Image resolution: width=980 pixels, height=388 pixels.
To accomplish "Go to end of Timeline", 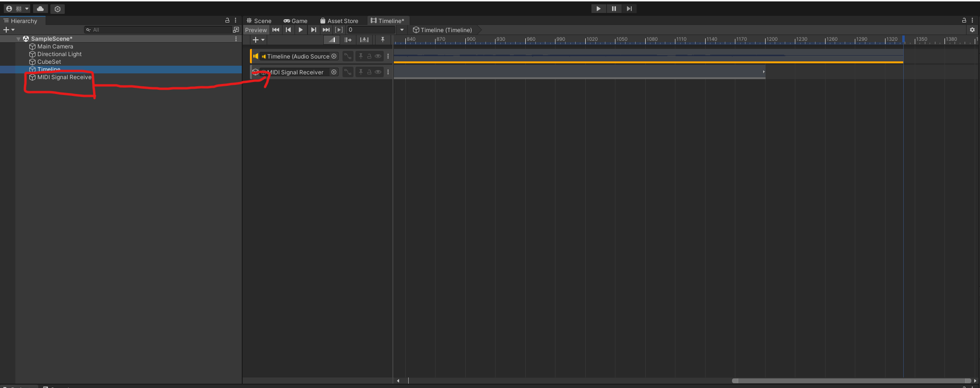I will tap(326, 30).
